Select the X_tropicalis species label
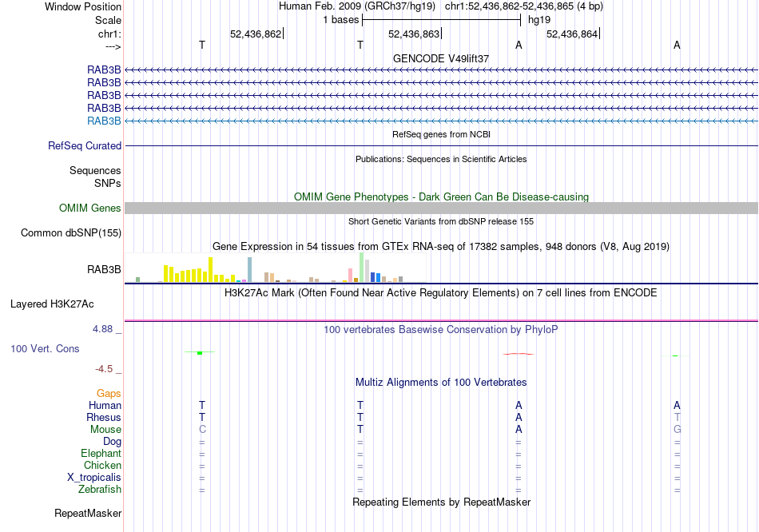The image size is (759, 532). 94,478
